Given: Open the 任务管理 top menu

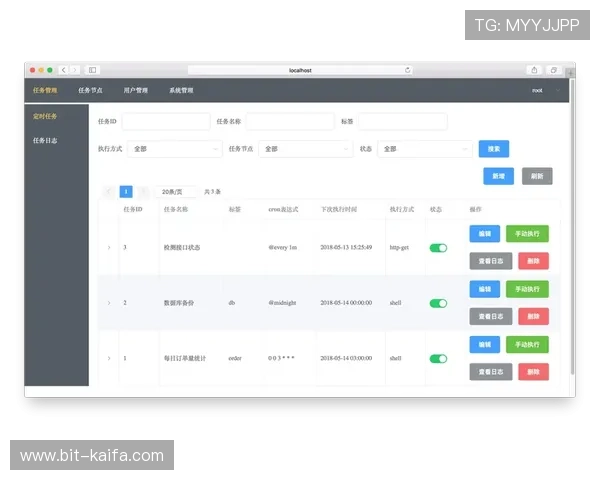Looking at the screenshot, I should point(45,90).
